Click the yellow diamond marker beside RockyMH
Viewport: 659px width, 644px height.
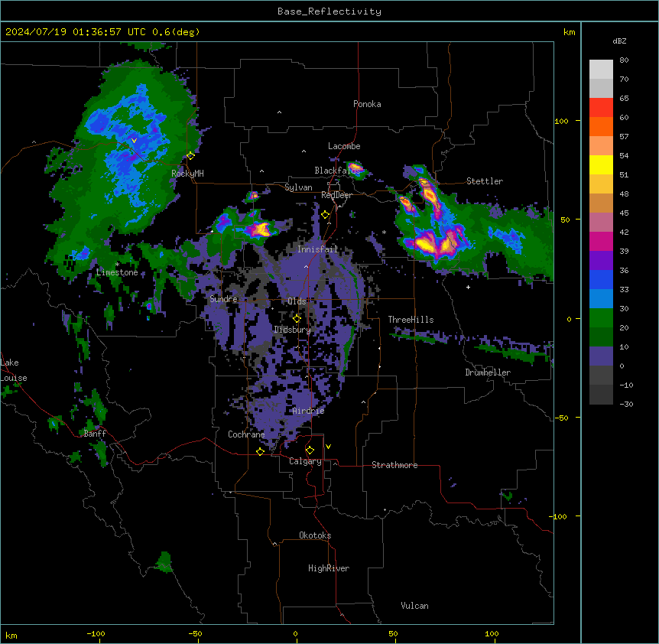coord(190,155)
